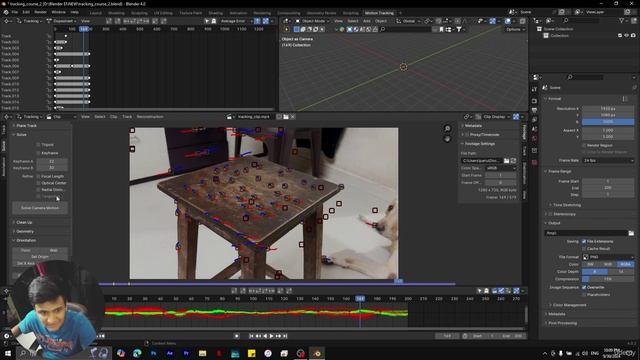Click Solve Camera Motion button
Screen dimensions: 640x360
tap(40, 208)
